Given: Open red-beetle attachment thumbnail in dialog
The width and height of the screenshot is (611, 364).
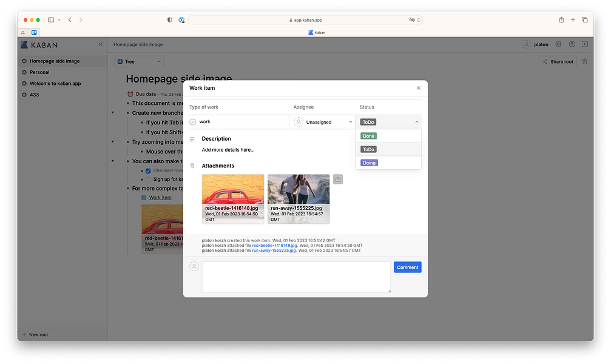Looking at the screenshot, I should (233, 199).
